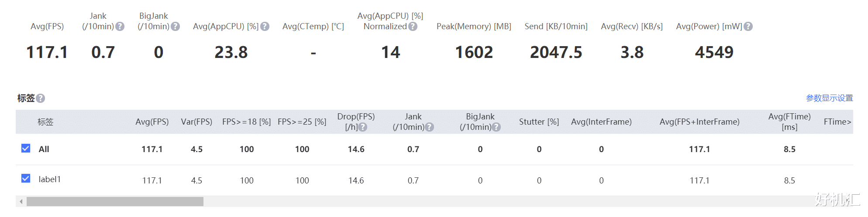
Task: Select the label1 row label
Action: 50,180
